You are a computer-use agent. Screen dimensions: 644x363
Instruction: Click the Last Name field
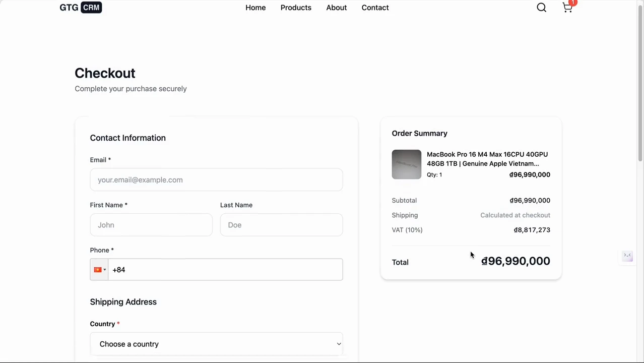click(281, 225)
